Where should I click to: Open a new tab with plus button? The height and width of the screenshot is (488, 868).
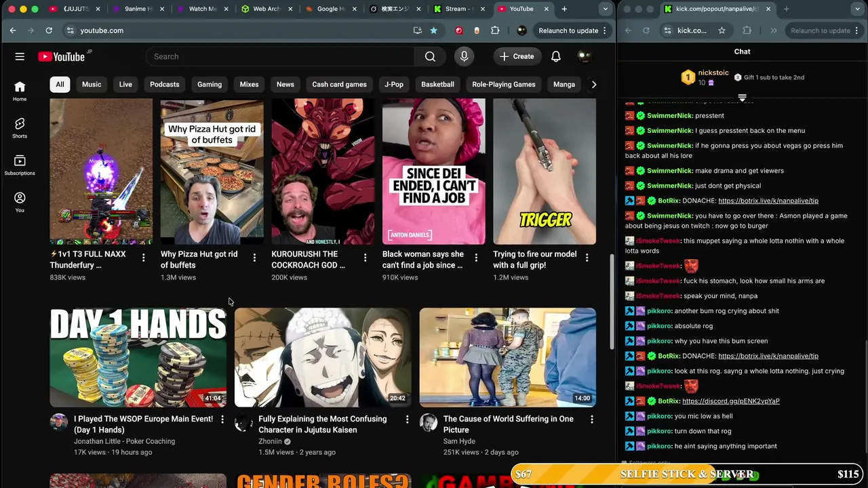[564, 9]
